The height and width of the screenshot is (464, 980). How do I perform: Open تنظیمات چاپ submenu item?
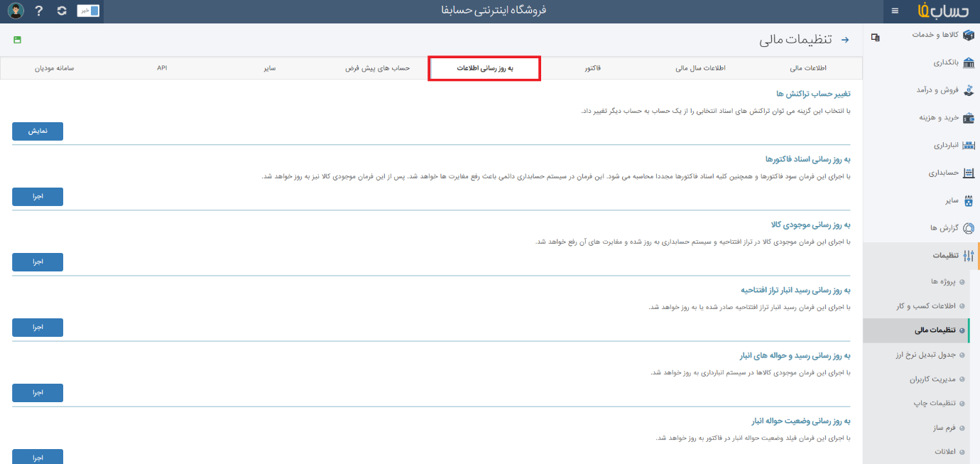pyautogui.click(x=936, y=404)
